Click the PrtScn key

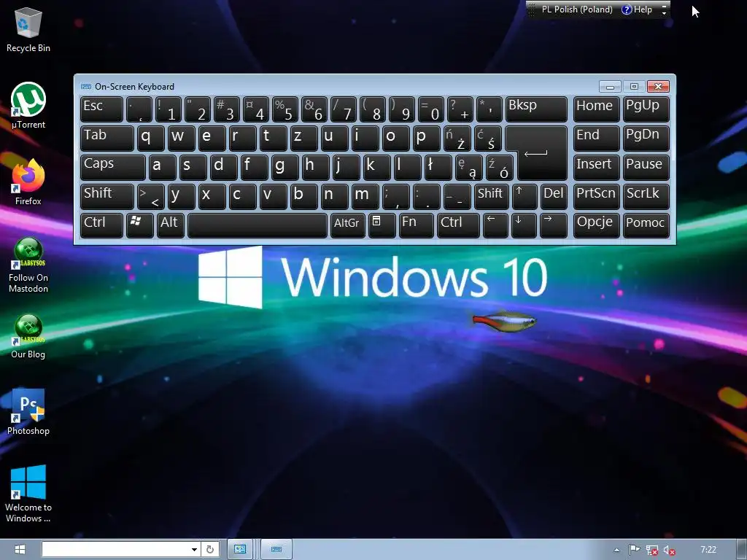[x=596, y=197]
